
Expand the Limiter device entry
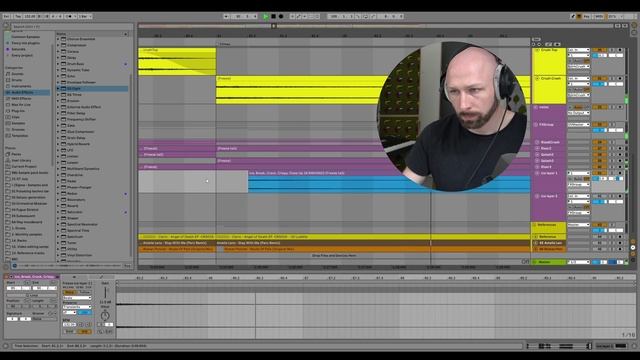[58, 156]
